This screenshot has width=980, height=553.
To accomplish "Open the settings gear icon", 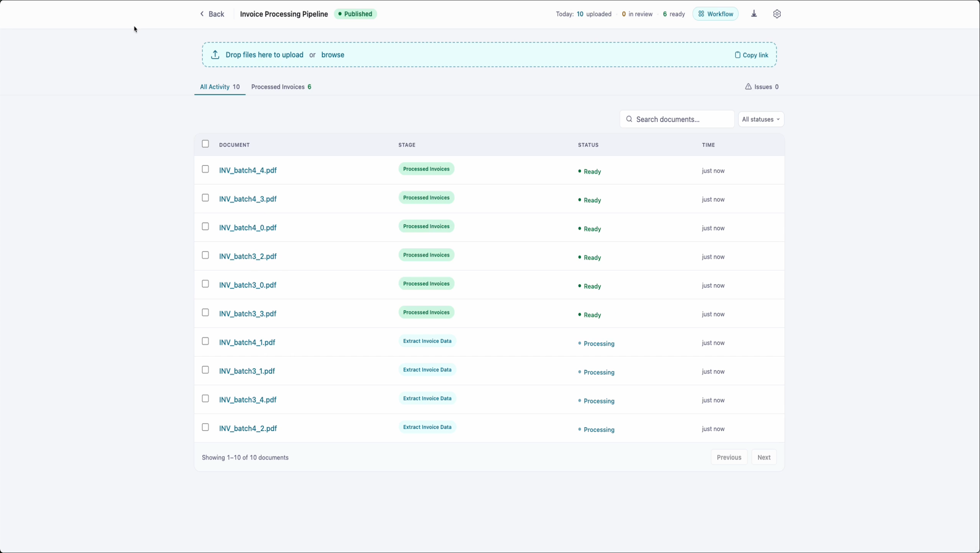I will click(777, 14).
